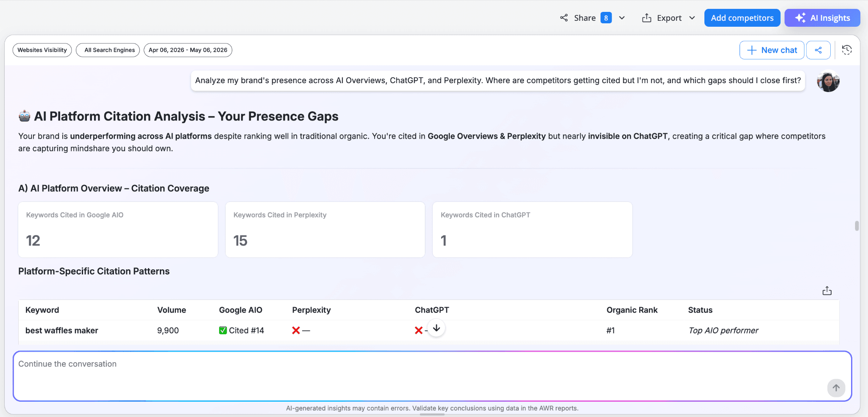Sort by the Keyword column header

42,310
